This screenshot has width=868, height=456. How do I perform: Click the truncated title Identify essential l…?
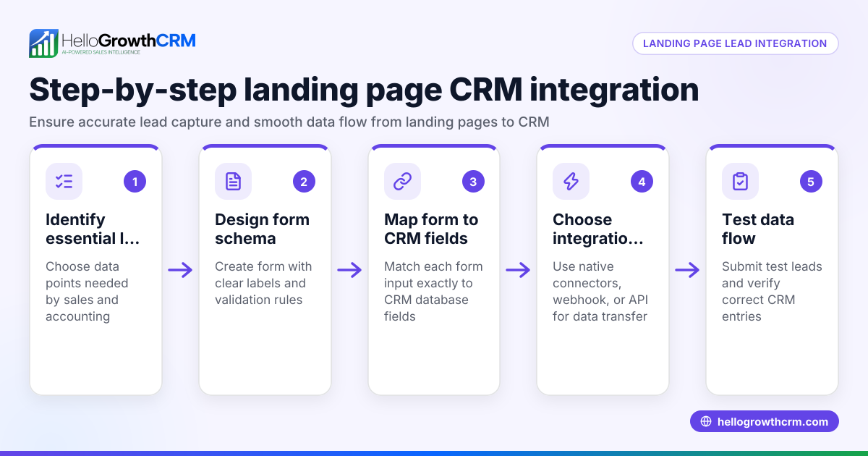click(x=93, y=229)
